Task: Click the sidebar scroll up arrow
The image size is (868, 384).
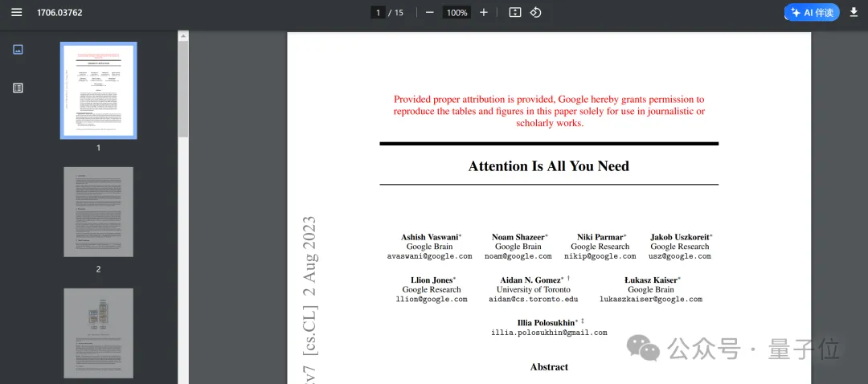Action: (183, 36)
